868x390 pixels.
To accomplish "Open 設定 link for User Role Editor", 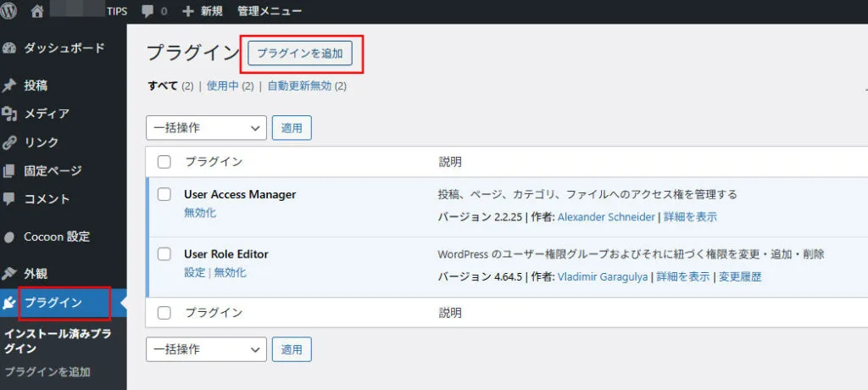I will pos(194,272).
